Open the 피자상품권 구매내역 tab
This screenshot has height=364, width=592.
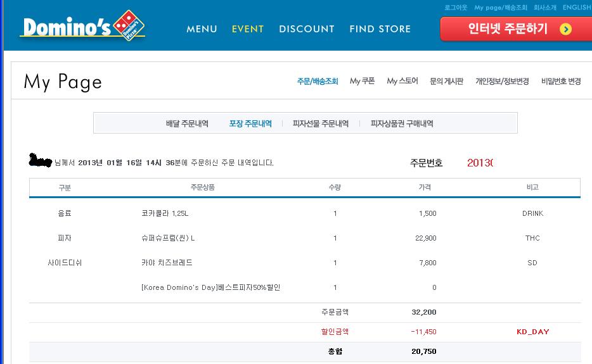click(402, 124)
